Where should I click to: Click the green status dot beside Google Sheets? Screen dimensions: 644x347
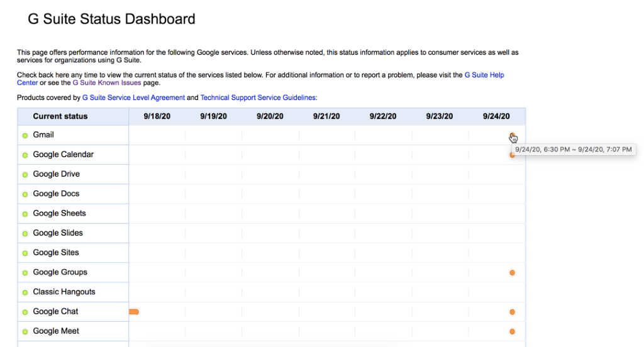[25, 214]
